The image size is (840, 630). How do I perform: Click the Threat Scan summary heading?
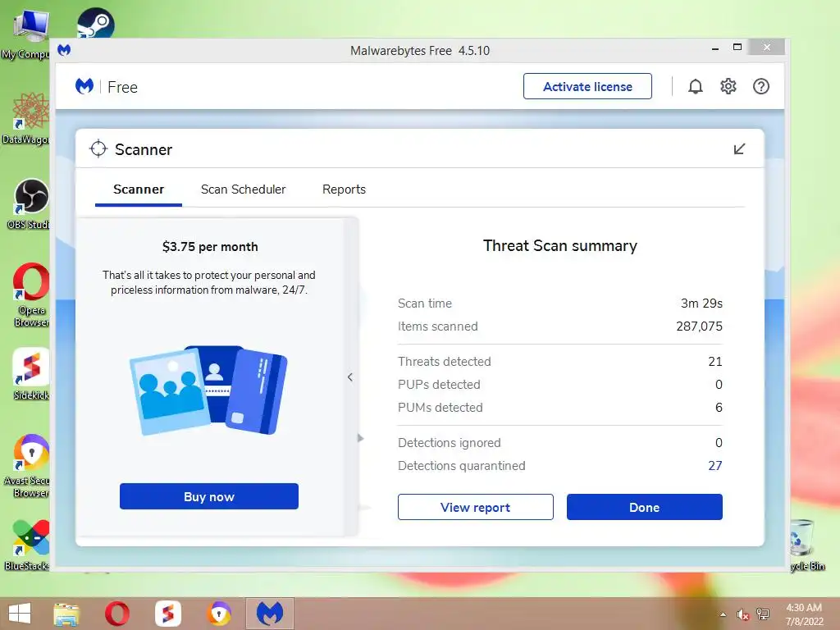(x=559, y=245)
